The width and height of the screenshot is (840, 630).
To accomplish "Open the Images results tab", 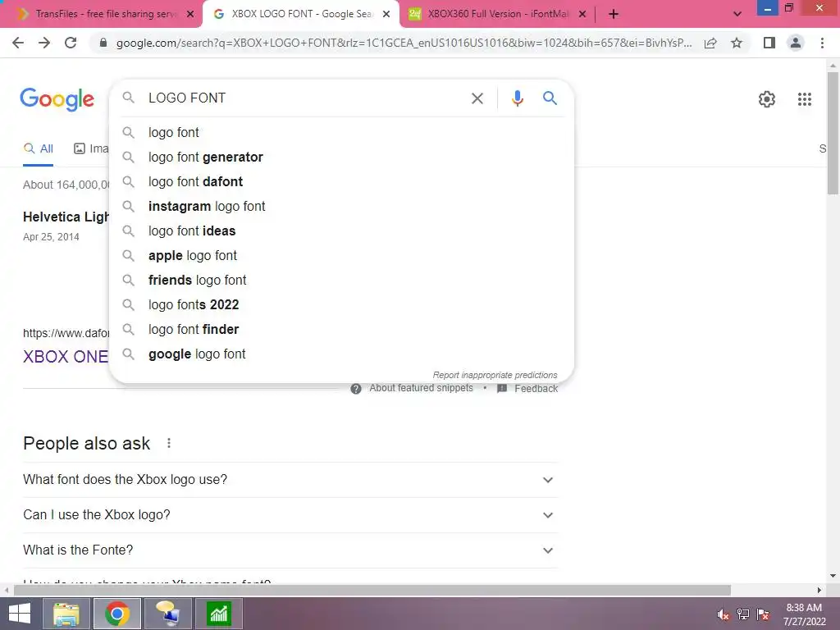I will point(91,149).
